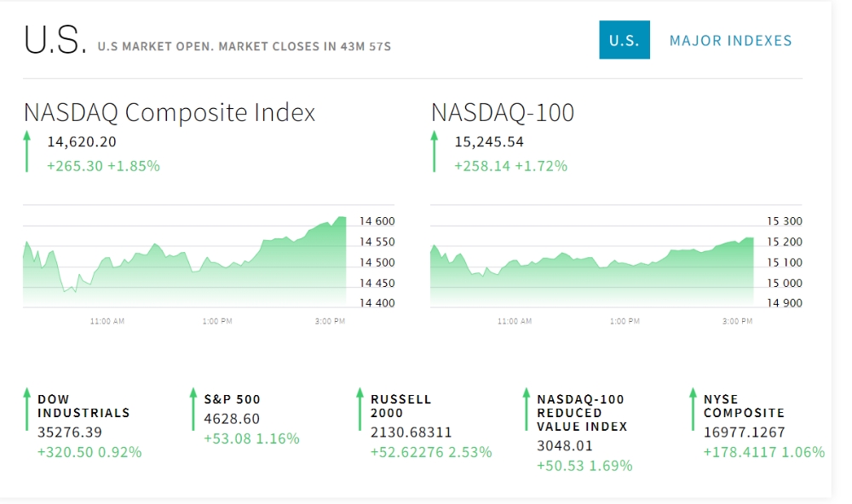Click the 15 300 axis label
This screenshot has height=504, width=852.
coord(784,221)
